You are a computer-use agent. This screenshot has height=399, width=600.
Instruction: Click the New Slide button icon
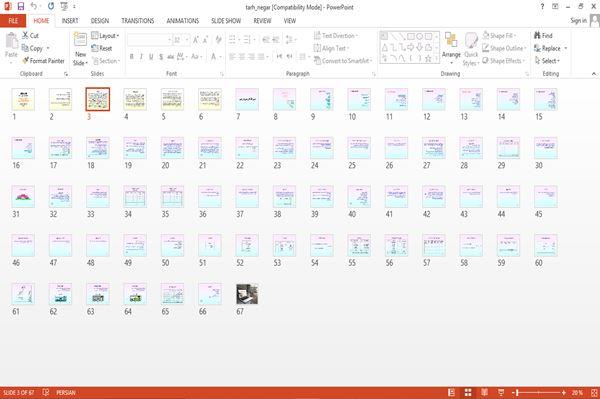point(80,40)
